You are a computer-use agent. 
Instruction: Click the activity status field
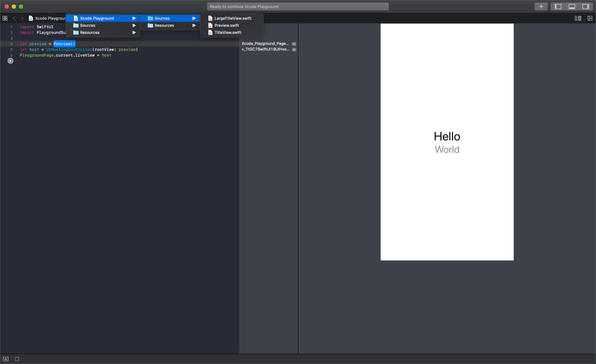click(x=298, y=6)
